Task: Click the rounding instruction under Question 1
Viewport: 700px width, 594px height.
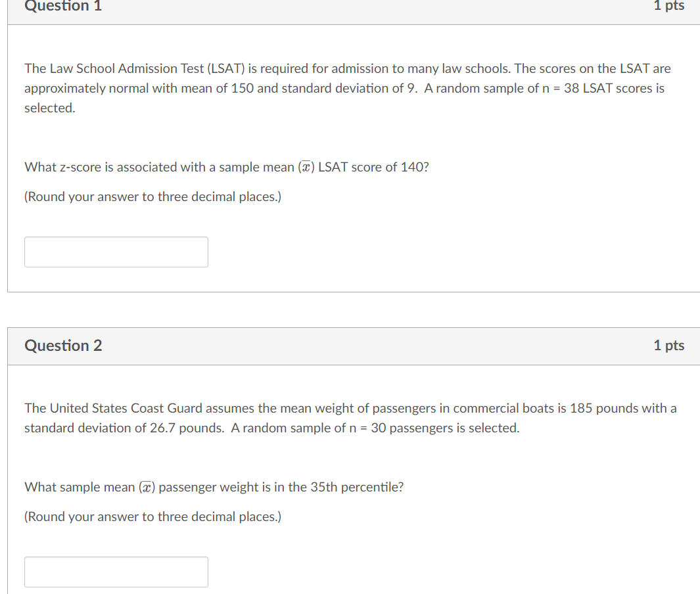Action: [x=152, y=196]
